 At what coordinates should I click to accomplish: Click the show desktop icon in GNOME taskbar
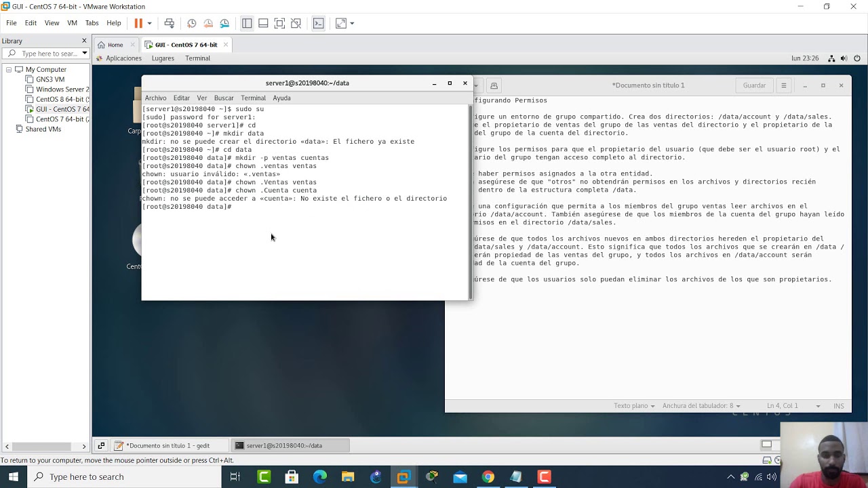click(101, 445)
